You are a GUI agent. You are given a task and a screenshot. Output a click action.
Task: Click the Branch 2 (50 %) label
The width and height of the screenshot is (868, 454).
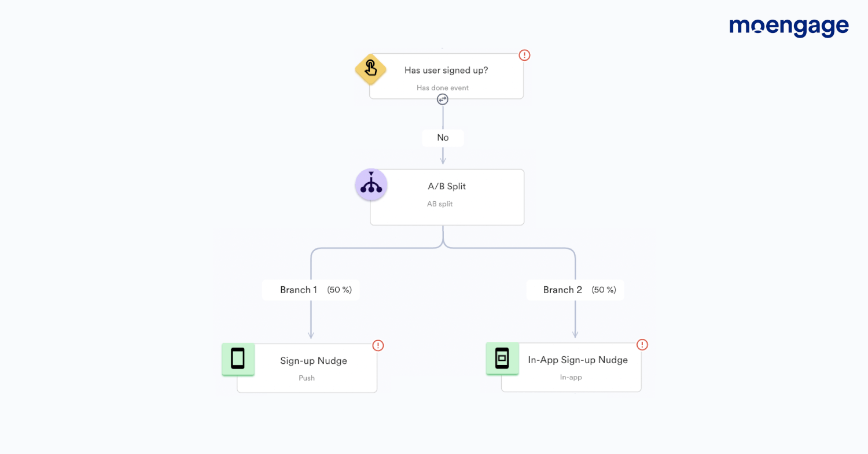click(575, 290)
